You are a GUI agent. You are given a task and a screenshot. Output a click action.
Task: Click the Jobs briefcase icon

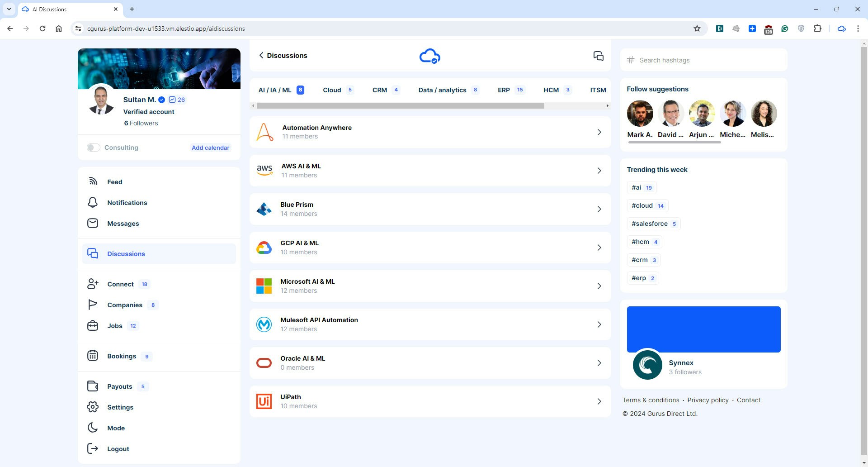[x=93, y=325]
